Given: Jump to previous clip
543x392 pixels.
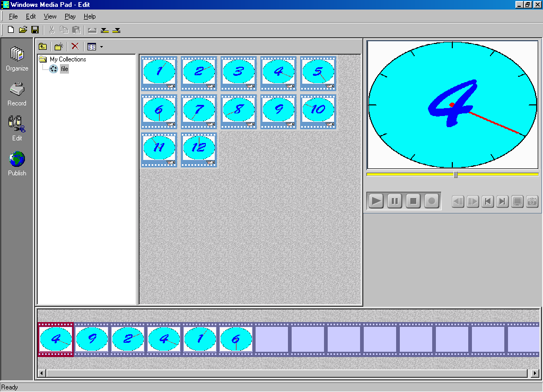Looking at the screenshot, I should [488, 201].
